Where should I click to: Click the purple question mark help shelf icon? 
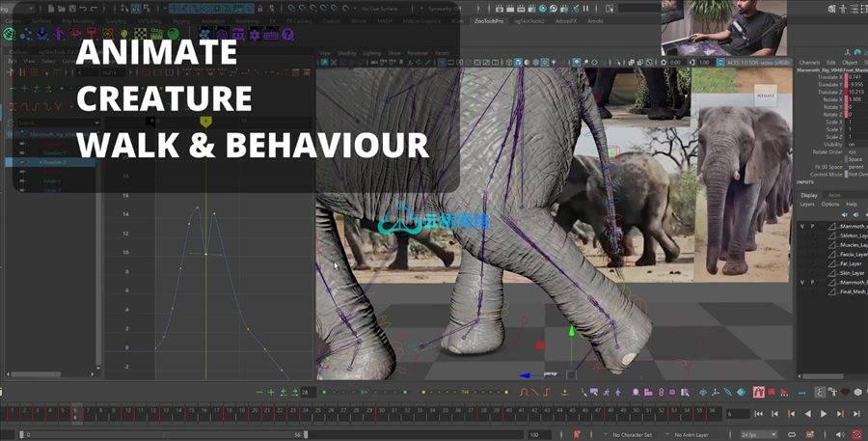(287, 35)
